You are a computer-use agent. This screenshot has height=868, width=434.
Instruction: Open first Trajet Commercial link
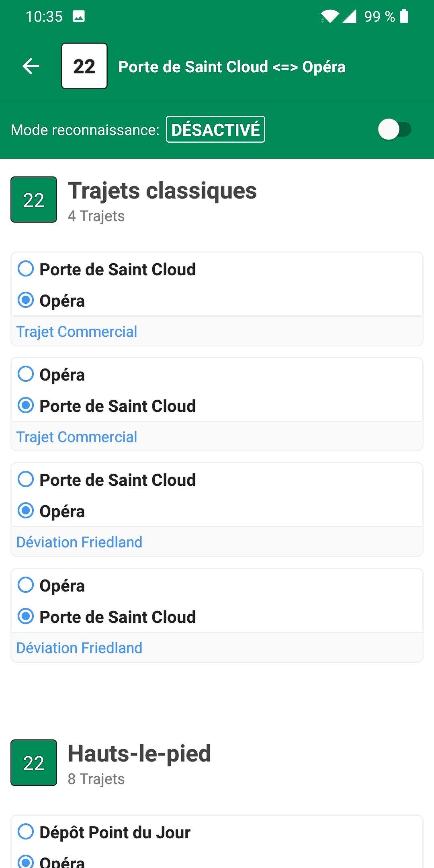pos(77,332)
